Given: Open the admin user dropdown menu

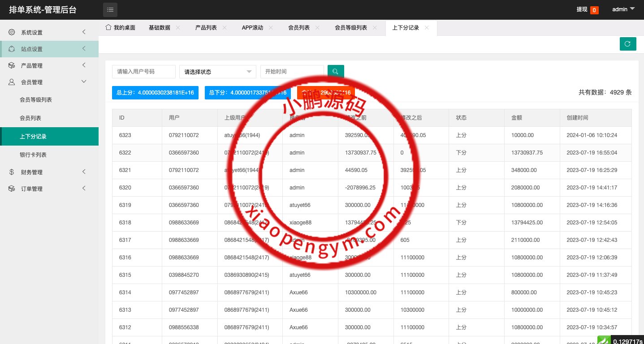Looking at the screenshot, I should pyautogui.click(x=623, y=9).
